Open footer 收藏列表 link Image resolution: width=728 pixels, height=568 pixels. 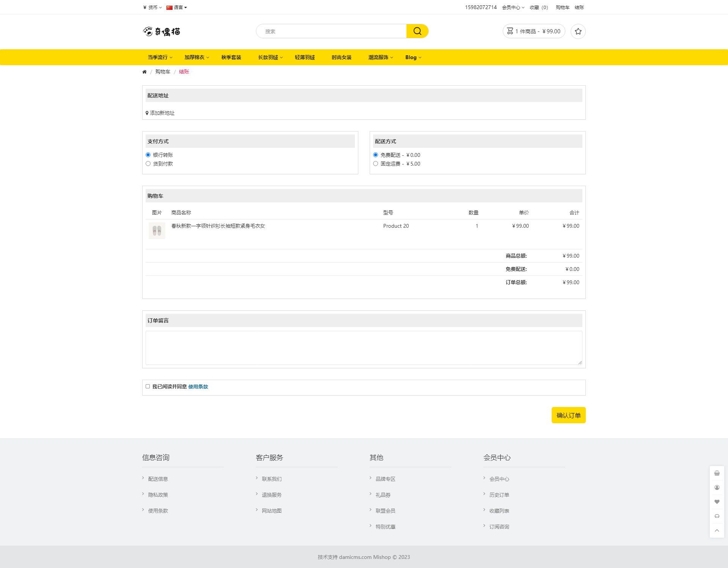[499, 511]
